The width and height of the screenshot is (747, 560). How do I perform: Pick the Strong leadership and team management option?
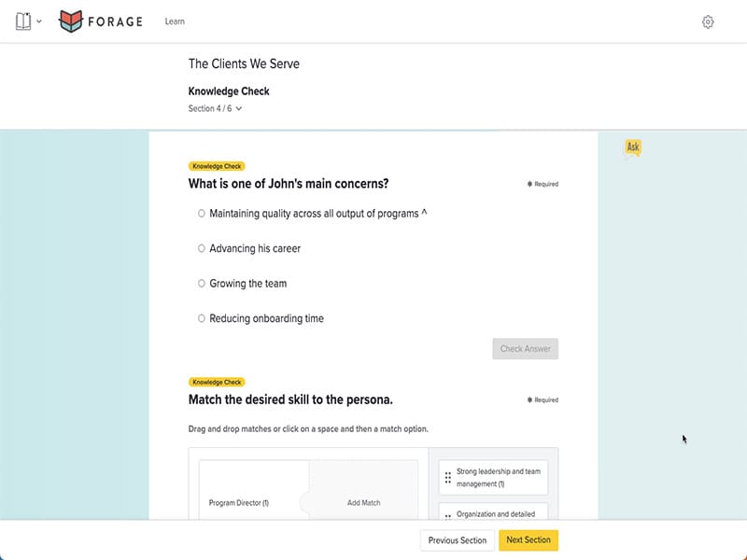click(x=499, y=478)
